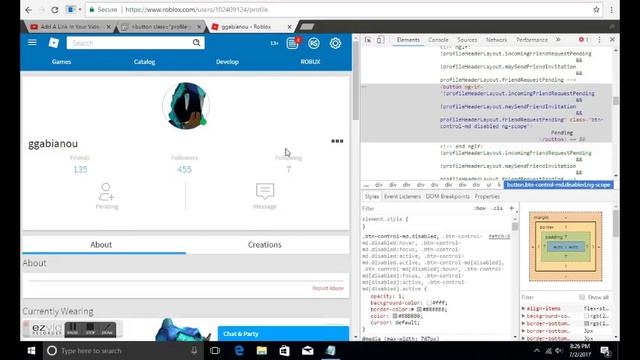The height and width of the screenshot is (360, 640).
Task: Open Roblox hamburger navigation menu
Action: pos(32,42)
